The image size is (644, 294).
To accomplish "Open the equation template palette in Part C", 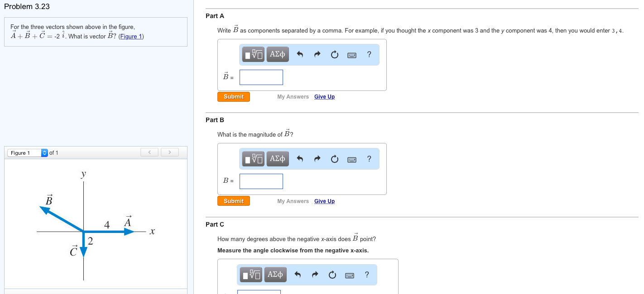I will (x=250, y=274).
